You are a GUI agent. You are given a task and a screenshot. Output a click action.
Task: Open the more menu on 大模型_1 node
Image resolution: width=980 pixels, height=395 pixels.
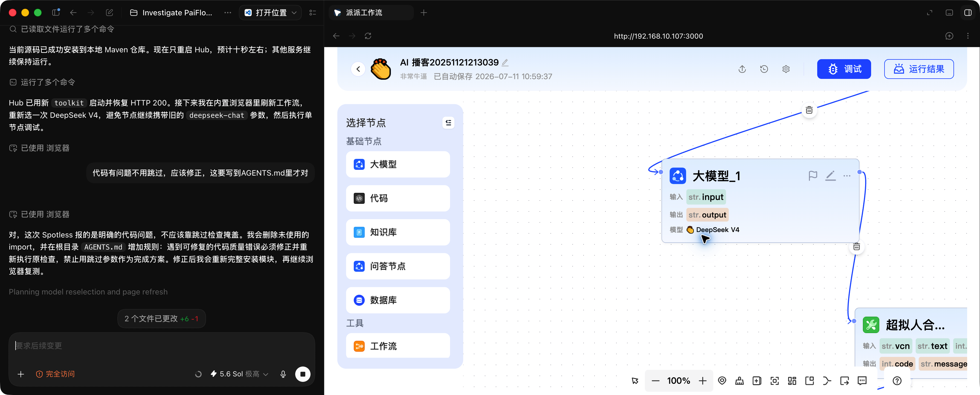pos(847,176)
